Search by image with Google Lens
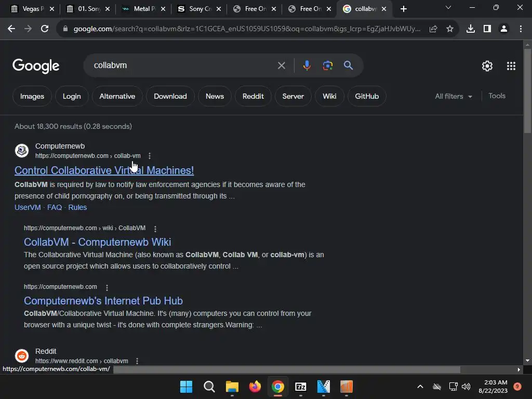 coord(328,65)
